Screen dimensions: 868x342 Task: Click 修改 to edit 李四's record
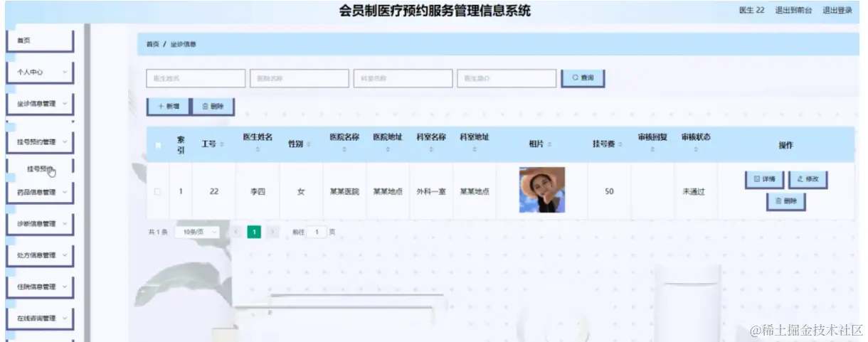pyautogui.click(x=808, y=179)
